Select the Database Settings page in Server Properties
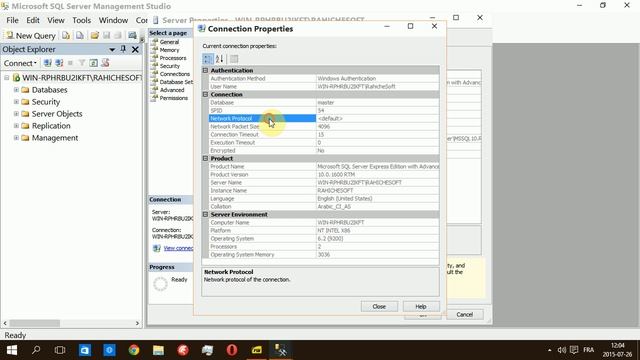640x360 pixels. [176, 82]
